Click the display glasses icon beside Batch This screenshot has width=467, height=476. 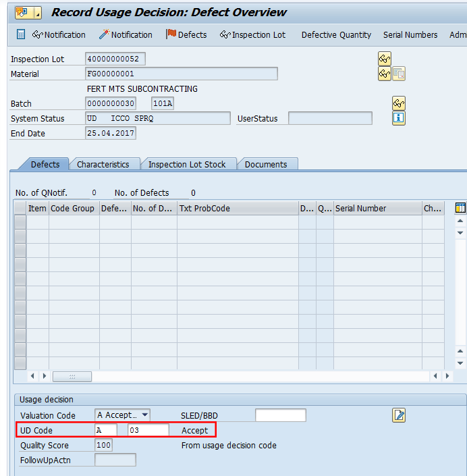click(x=399, y=103)
